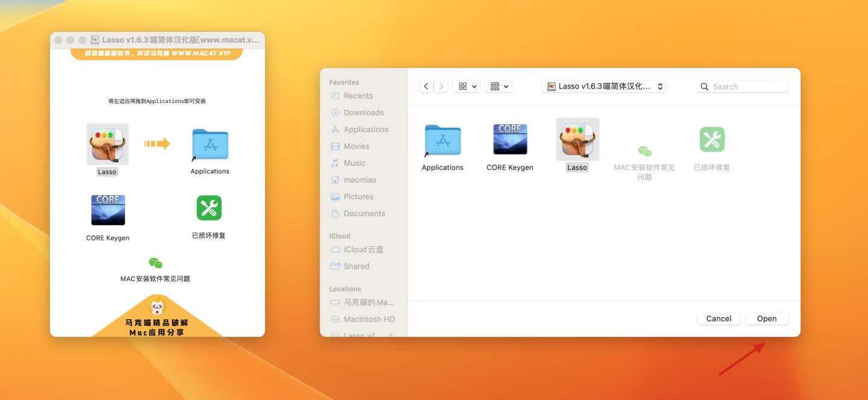Open the 已损坏修复 tool icon

pos(712,139)
